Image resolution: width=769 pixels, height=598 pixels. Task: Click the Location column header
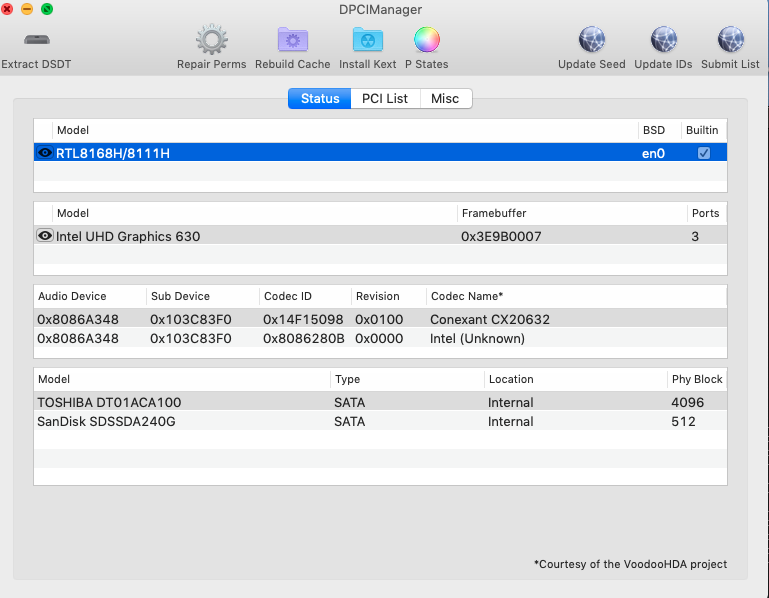point(576,379)
